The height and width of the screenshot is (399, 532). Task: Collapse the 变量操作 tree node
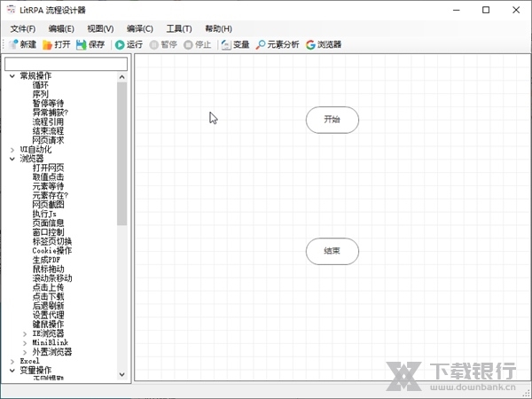point(12,371)
